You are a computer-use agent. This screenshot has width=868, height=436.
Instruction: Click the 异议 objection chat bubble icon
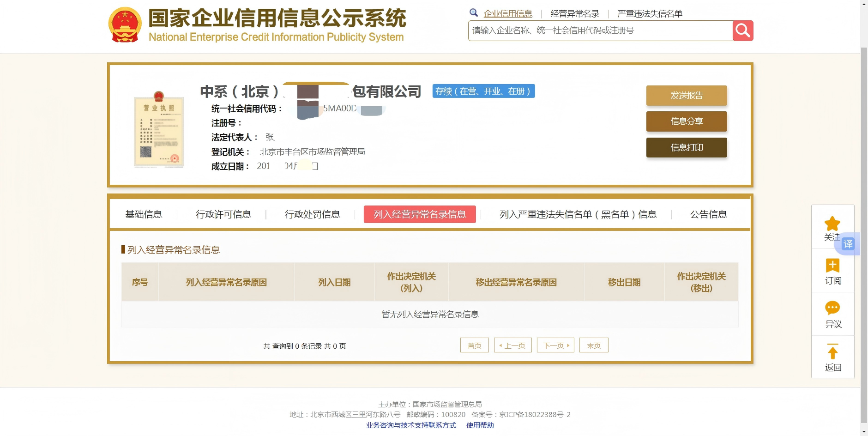(832, 308)
